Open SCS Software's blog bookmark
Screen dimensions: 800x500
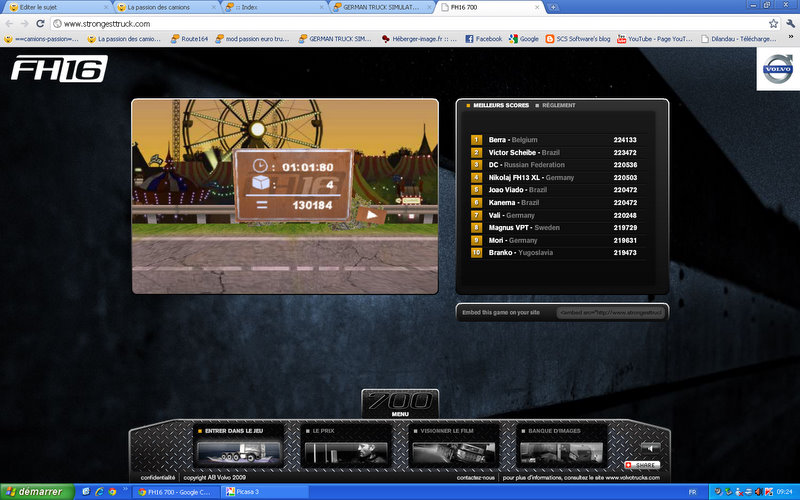coord(578,39)
